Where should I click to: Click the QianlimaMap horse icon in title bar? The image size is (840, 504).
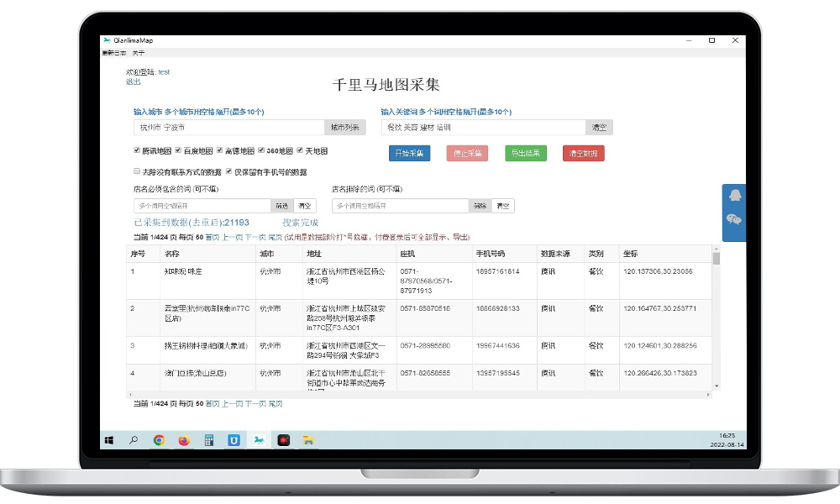(x=107, y=40)
